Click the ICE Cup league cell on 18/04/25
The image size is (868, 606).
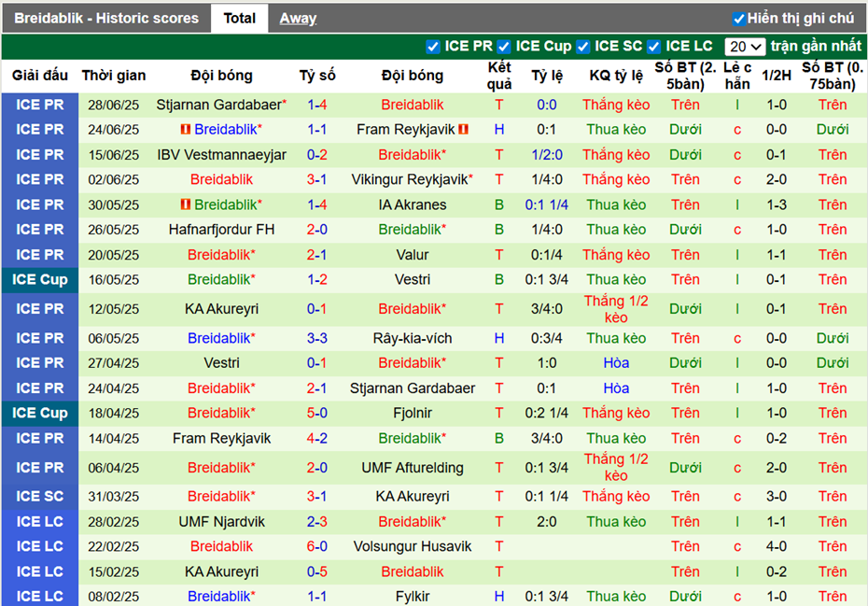coord(40,413)
